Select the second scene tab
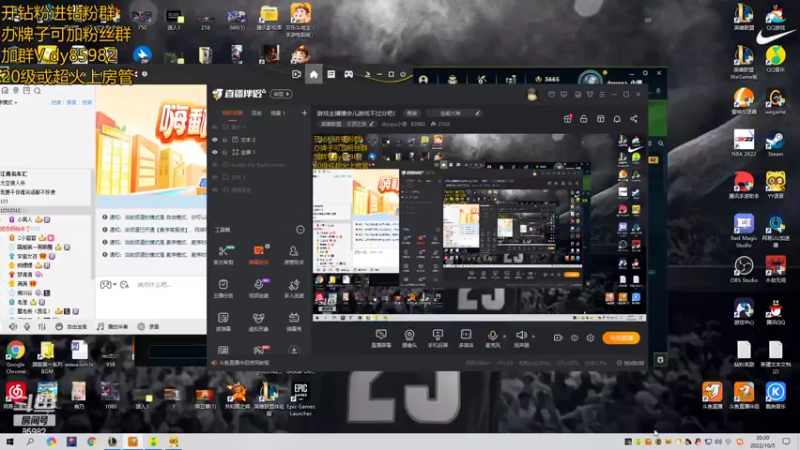This screenshot has width=800, height=450. pos(257,113)
